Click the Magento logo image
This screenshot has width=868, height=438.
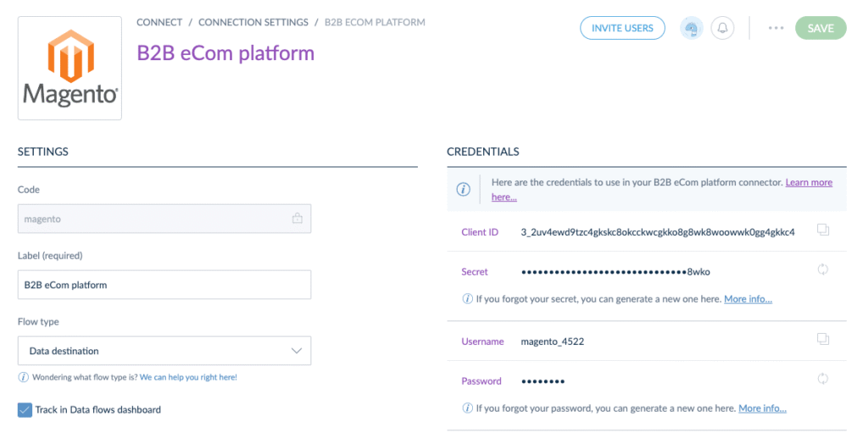pos(70,68)
